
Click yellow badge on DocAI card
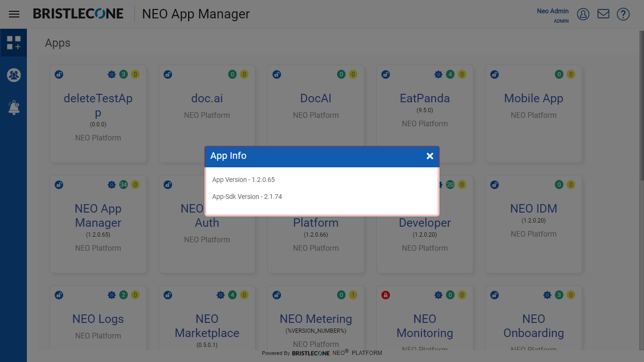coord(353,74)
